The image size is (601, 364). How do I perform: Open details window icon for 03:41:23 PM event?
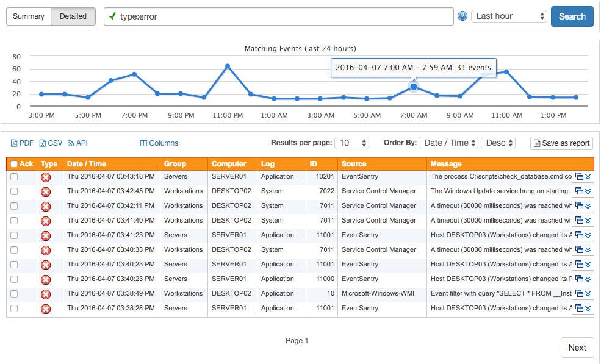pos(579,235)
